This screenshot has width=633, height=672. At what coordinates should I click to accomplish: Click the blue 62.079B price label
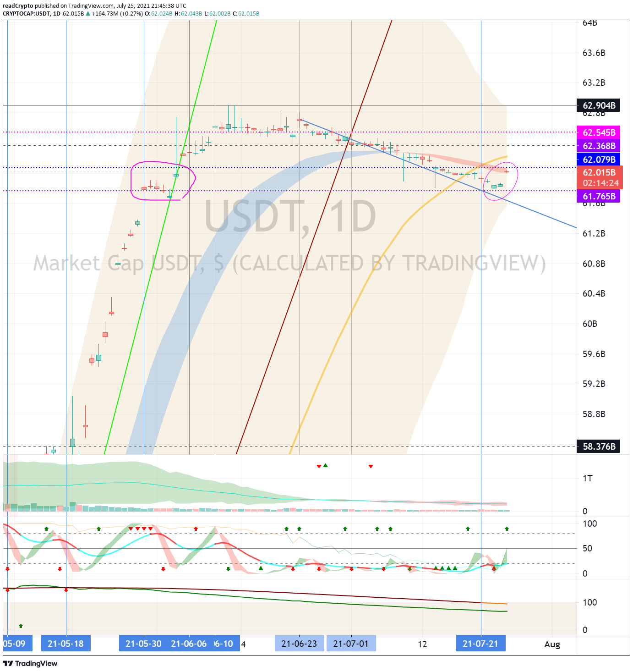[x=598, y=160]
